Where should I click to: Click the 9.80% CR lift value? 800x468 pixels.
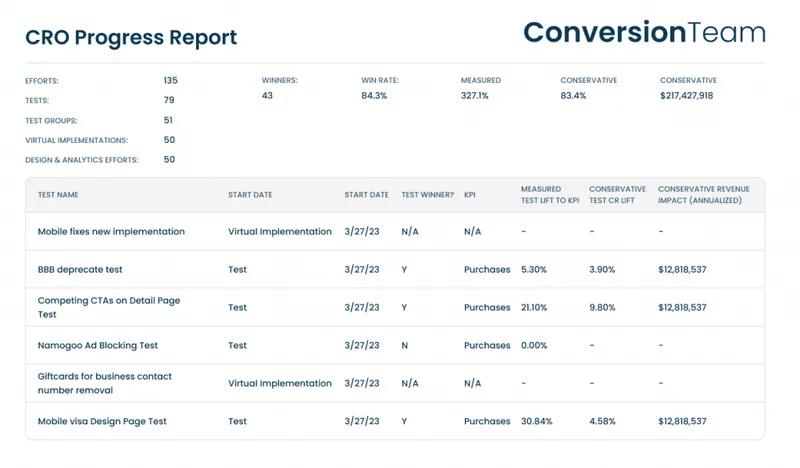[x=602, y=308]
